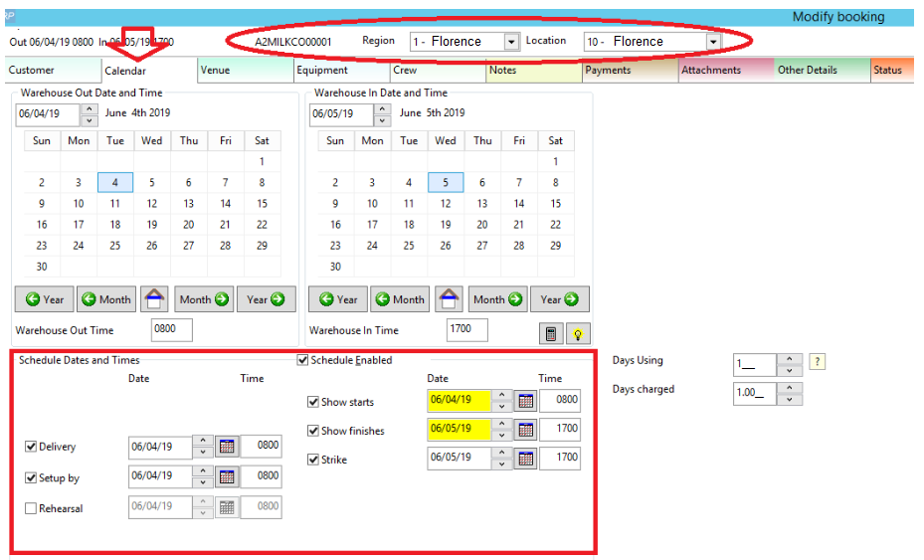Click the Warehouse Out Time field

click(171, 329)
